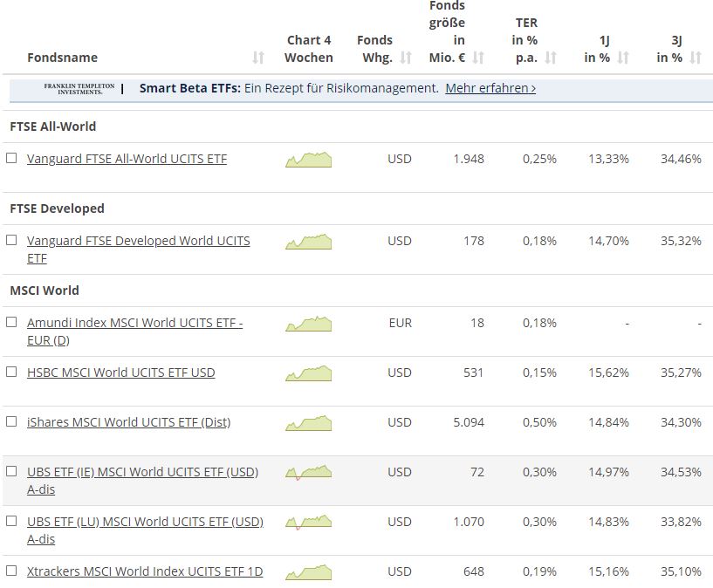The height and width of the screenshot is (588, 713).
Task: Go to UBS ETF (IE) MSCI World A-dis
Action: (x=142, y=472)
